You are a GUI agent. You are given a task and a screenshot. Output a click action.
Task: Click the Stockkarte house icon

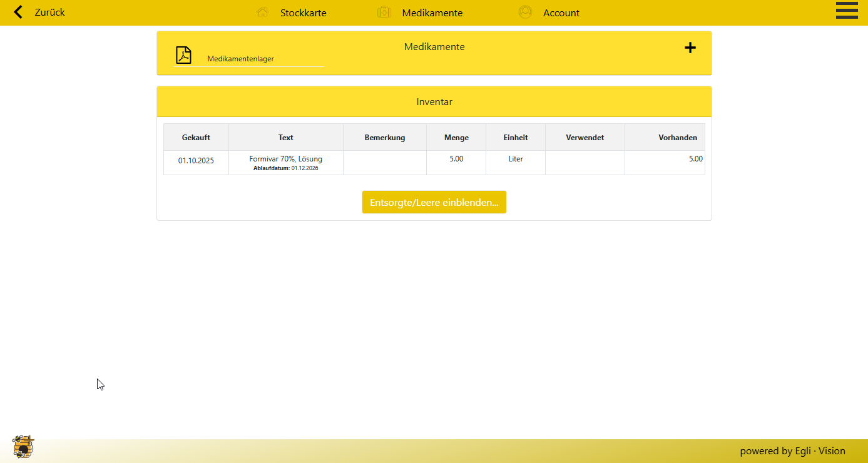click(x=262, y=13)
